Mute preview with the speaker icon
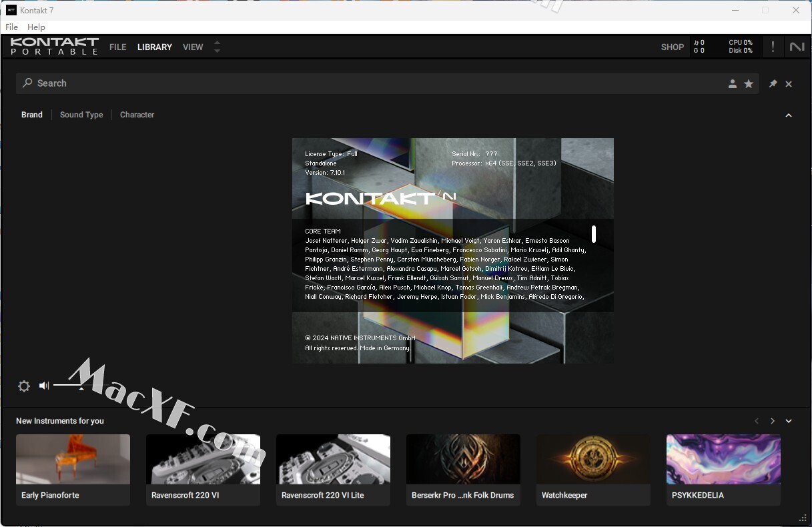 [x=44, y=386]
